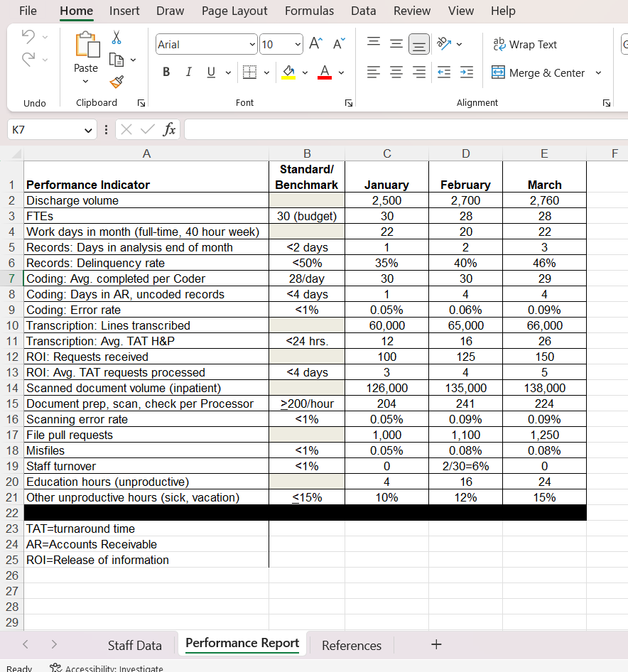The width and height of the screenshot is (628, 672).
Task: Click Decrease Indent icon
Action: coord(444,72)
